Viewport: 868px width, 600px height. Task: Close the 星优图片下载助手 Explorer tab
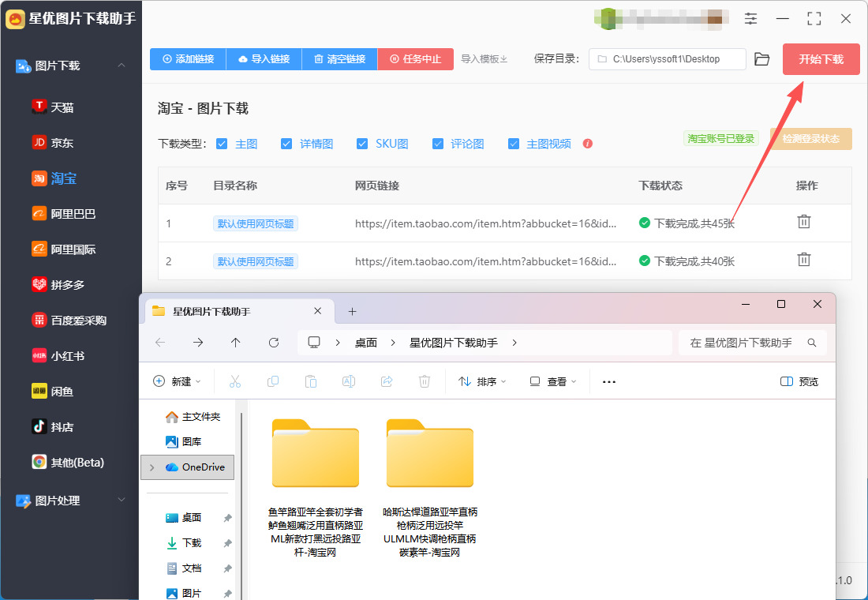click(x=318, y=311)
